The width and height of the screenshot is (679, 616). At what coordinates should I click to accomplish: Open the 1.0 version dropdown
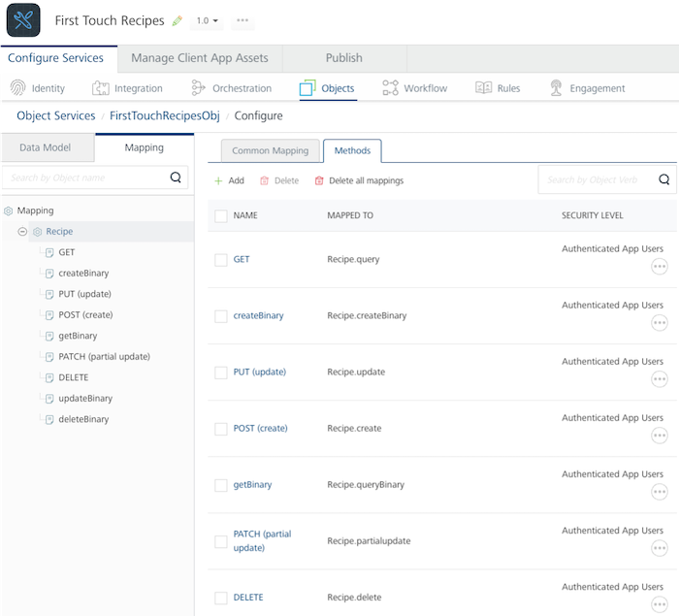point(207,20)
